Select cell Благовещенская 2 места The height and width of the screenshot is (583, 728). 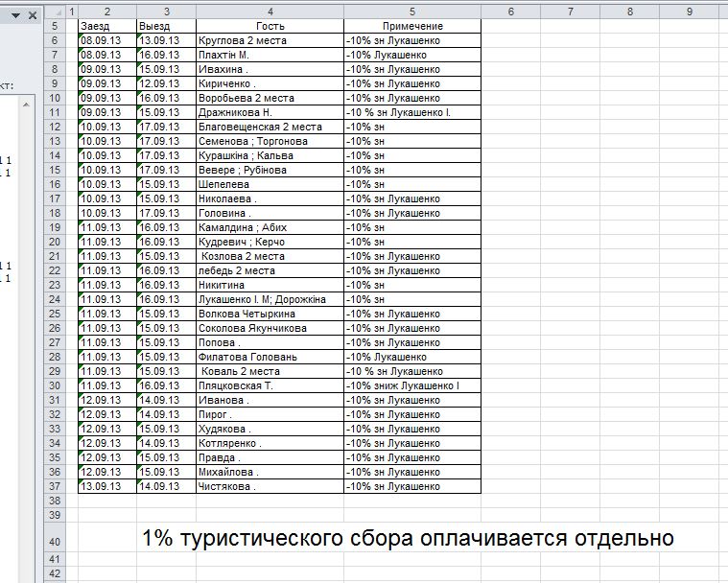(x=270, y=127)
